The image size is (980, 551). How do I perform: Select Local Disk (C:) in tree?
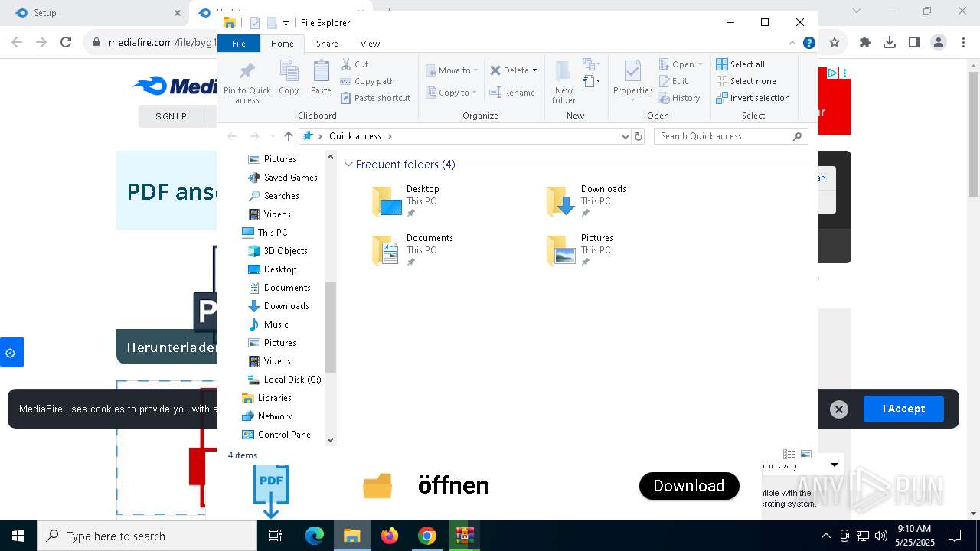(284, 380)
